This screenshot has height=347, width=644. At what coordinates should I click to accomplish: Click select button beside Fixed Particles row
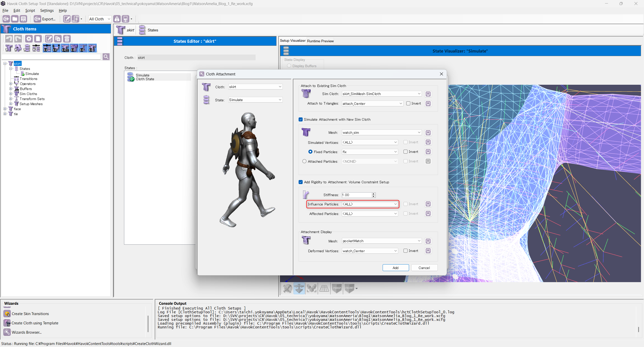[x=428, y=152]
